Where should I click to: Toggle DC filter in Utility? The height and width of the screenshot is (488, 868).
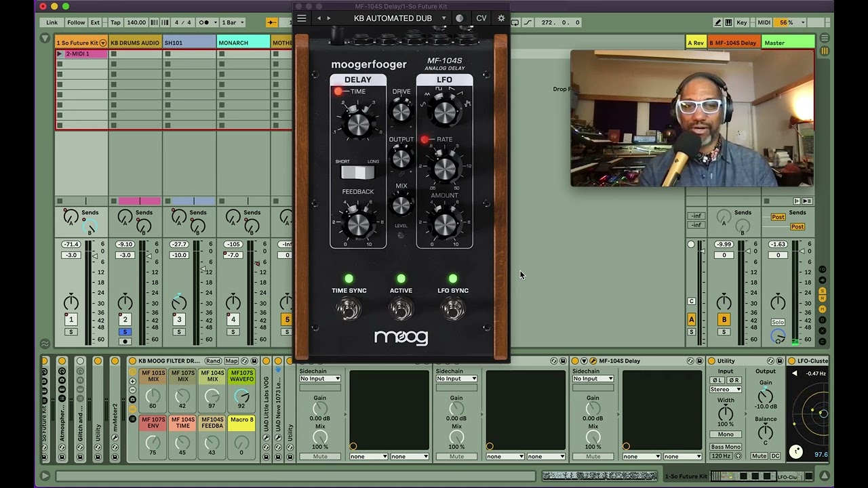(x=775, y=456)
